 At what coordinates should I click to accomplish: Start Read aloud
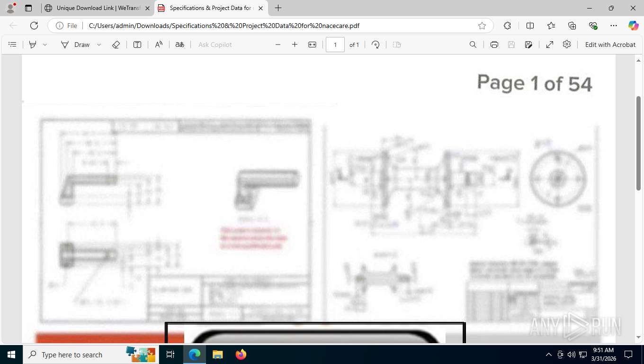pyautogui.click(x=159, y=45)
